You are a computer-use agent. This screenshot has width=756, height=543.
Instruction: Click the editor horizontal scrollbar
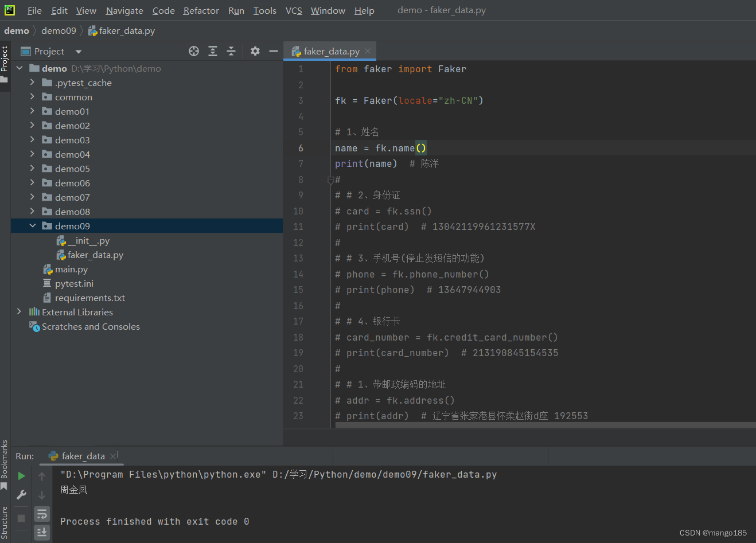point(545,425)
